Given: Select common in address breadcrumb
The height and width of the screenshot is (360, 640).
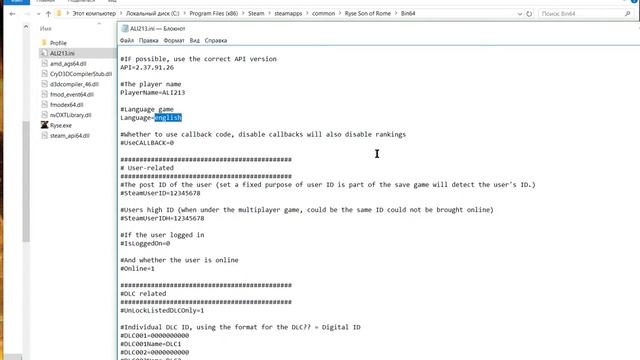Looking at the screenshot, I should coord(323,13).
